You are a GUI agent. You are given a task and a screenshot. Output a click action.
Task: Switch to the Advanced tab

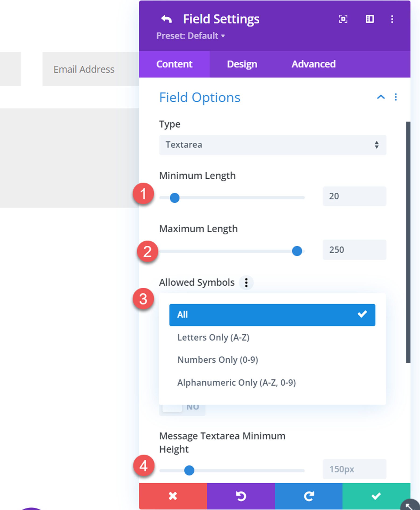(314, 64)
